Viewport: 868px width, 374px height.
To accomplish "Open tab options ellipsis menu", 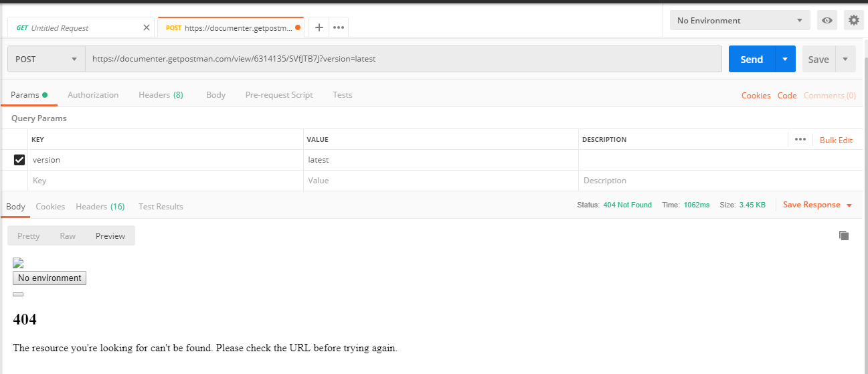I will pyautogui.click(x=339, y=27).
